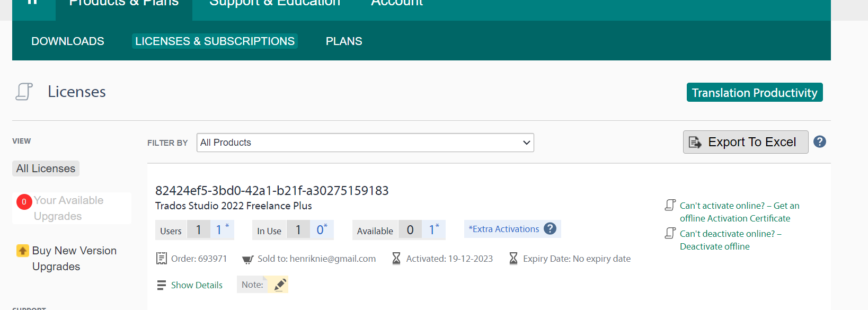The image size is (868, 310).
Task: Export licenses to Excel
Action: pyautogui.click(x=746, y=142)
